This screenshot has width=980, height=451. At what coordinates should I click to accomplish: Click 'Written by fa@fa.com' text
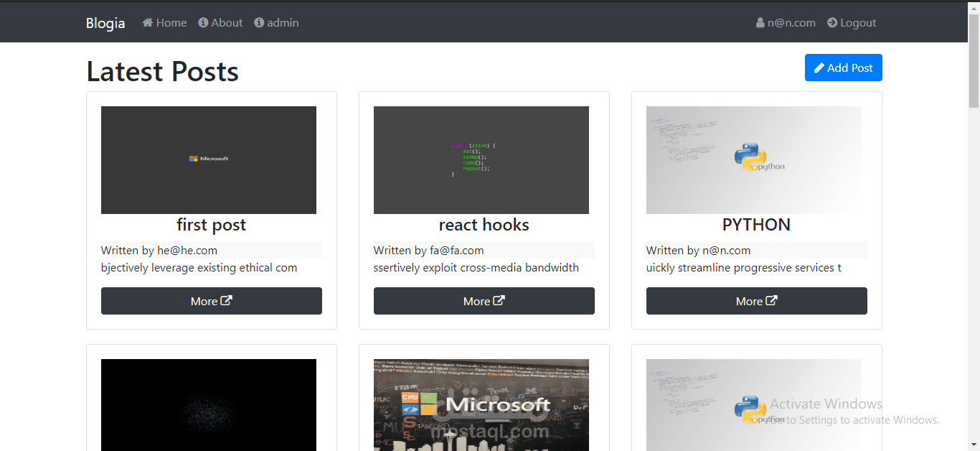pos(429,250)
